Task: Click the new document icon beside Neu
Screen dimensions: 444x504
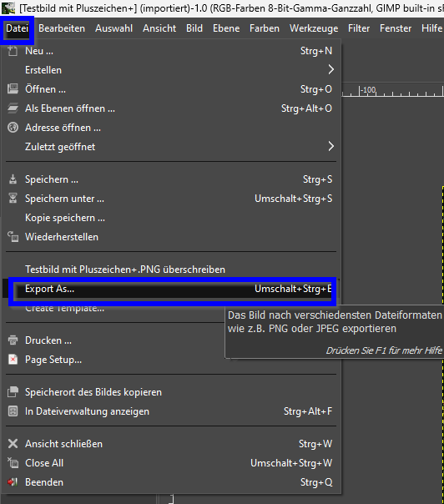Action: click(13, 51)
